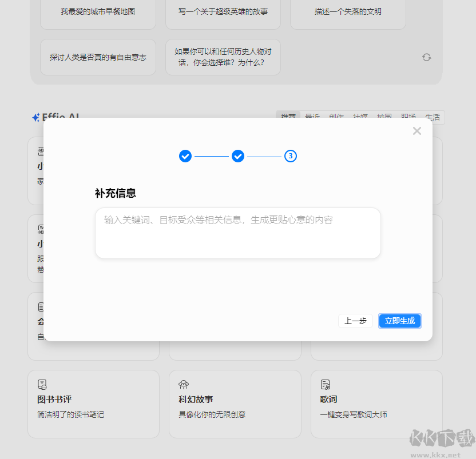
Task: Open the 科幻故事 template card
Action: [235, 404]
